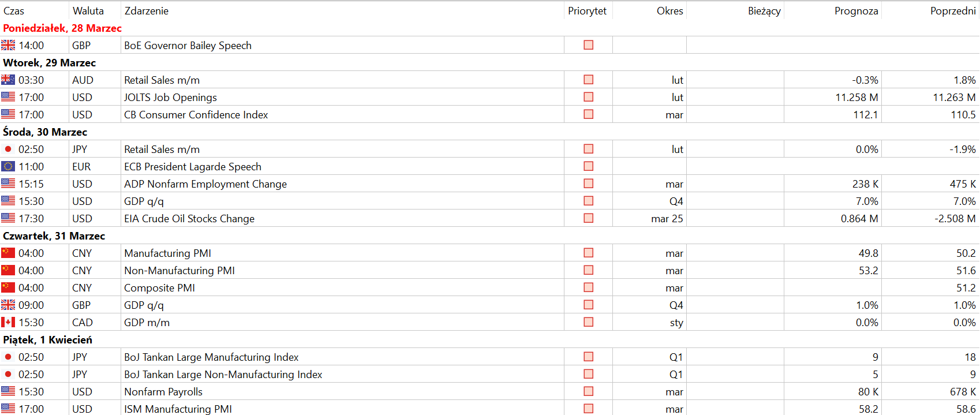The image size is (980, 415).
Task: Click the Priorytet column header
Action: [x=588, y=11]
